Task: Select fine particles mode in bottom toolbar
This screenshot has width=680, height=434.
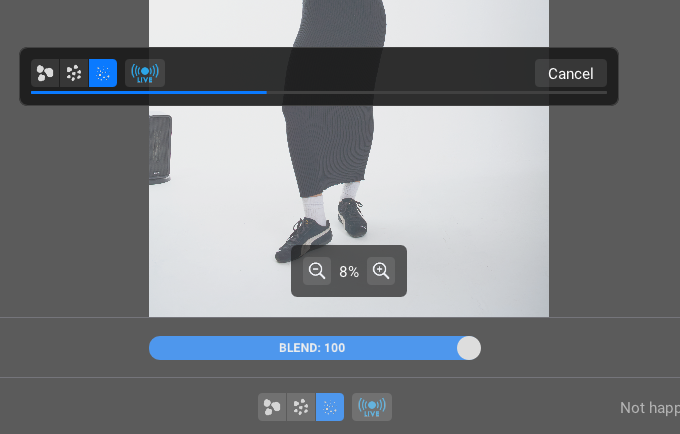Action: [330, 407]
